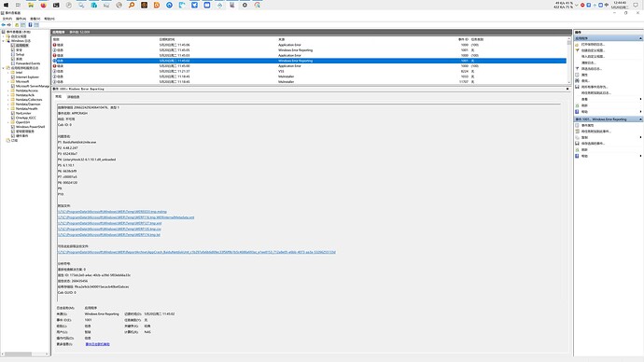Select the VSS source event row

[309, 72]
